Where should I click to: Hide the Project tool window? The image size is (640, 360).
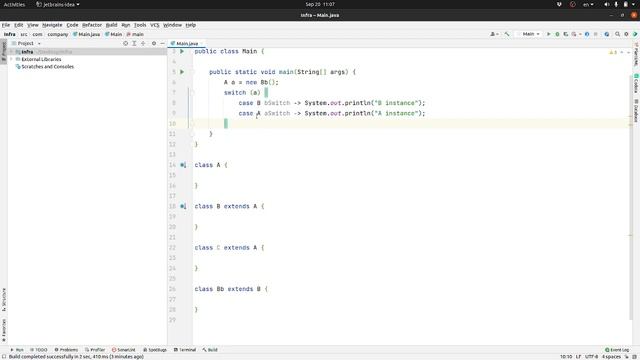pos(162,43)
